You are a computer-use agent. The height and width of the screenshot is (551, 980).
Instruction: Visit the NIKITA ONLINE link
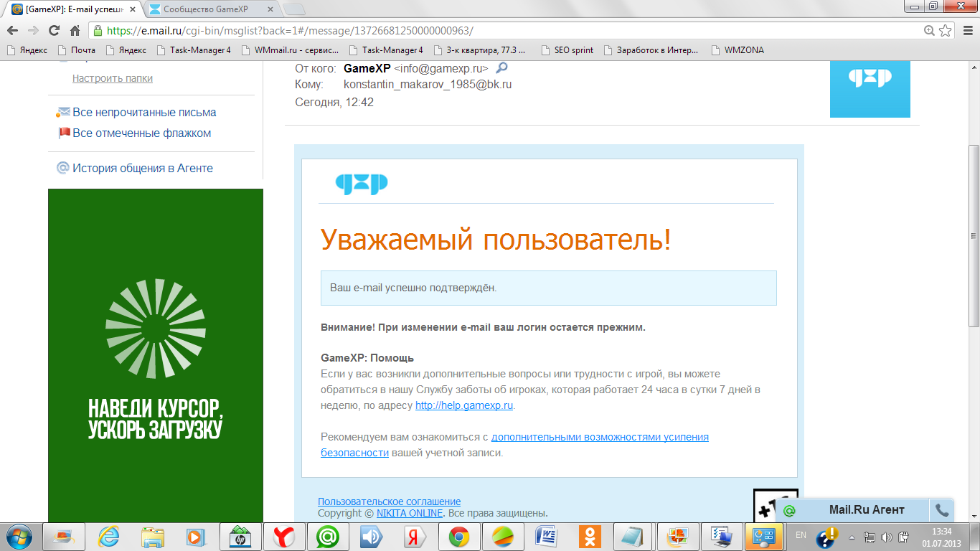(x=410, y=513)
